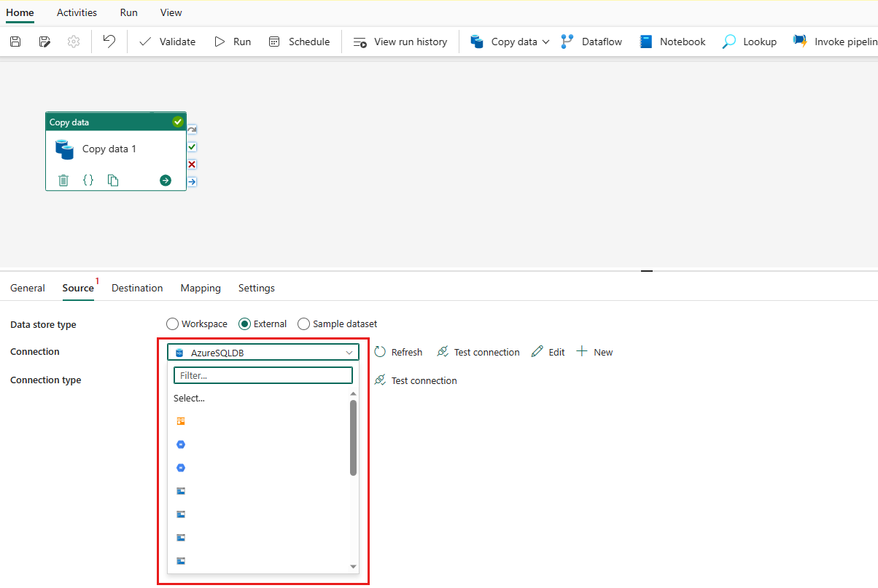Click the scroll up arrow in connection list

click(x=354, y=393)
